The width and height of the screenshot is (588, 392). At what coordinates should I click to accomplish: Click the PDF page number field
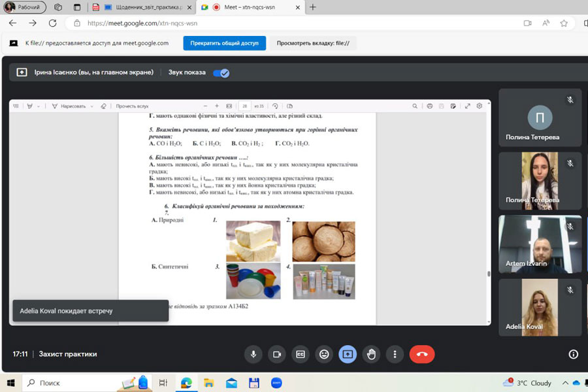244,106
